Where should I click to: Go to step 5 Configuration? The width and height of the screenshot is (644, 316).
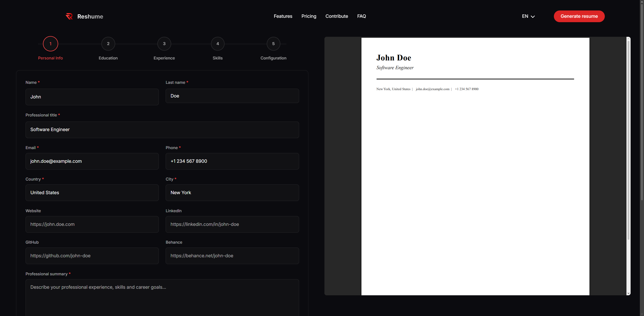274,44
